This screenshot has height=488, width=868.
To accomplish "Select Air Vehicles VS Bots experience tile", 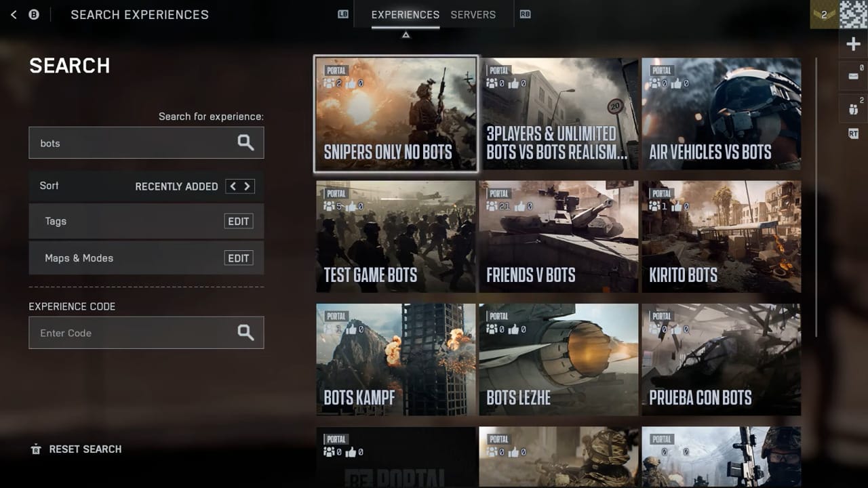I will point(721,113).
